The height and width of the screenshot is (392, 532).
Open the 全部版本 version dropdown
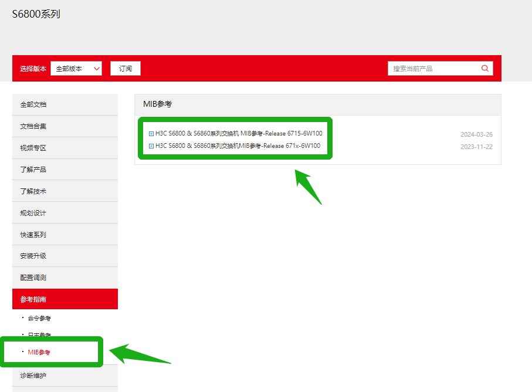coord(76,69)
